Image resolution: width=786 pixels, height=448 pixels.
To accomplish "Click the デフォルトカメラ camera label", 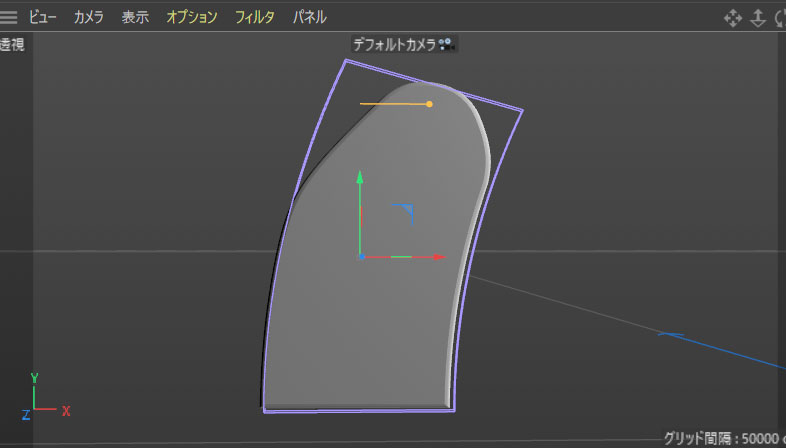I will click(394, 44).
